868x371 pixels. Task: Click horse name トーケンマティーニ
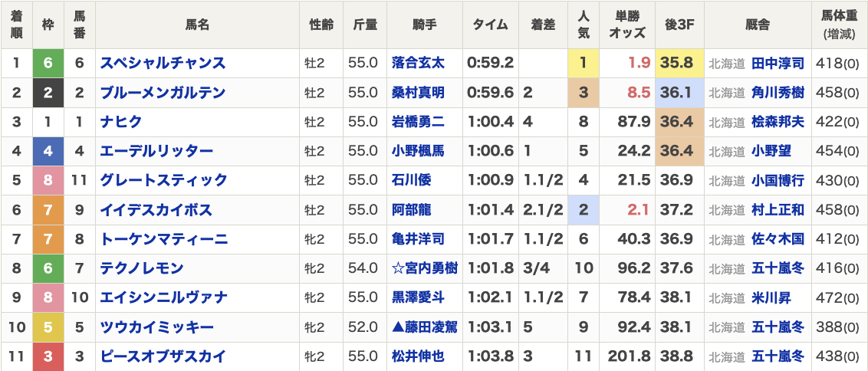tap(163, 239)
